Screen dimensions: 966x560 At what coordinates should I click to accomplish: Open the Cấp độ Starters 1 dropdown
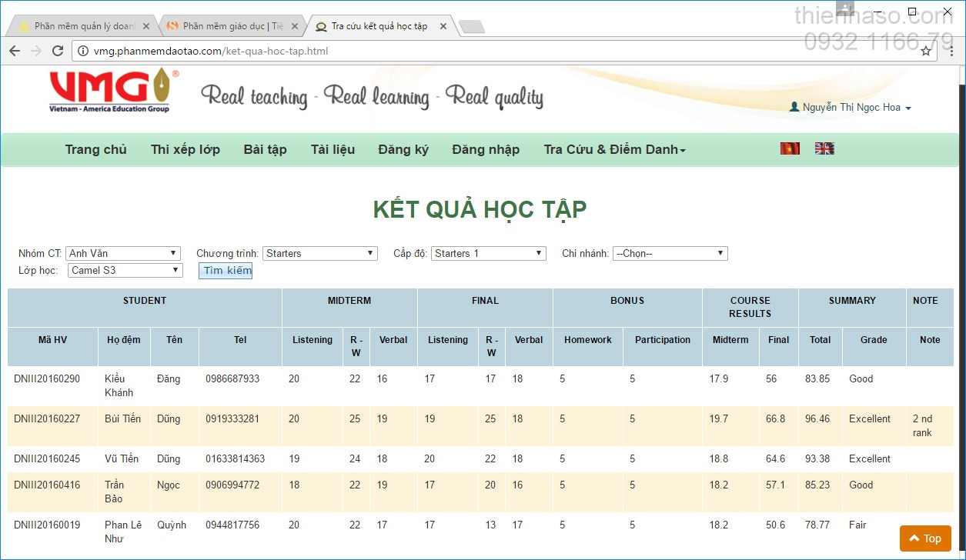point(489,253)
